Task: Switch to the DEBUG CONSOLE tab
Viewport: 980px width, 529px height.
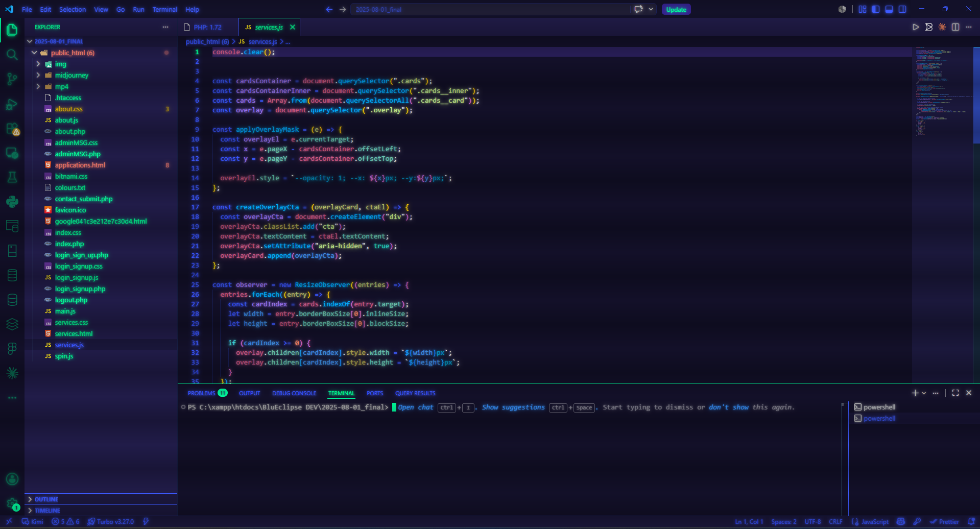Action: [294, 393]
